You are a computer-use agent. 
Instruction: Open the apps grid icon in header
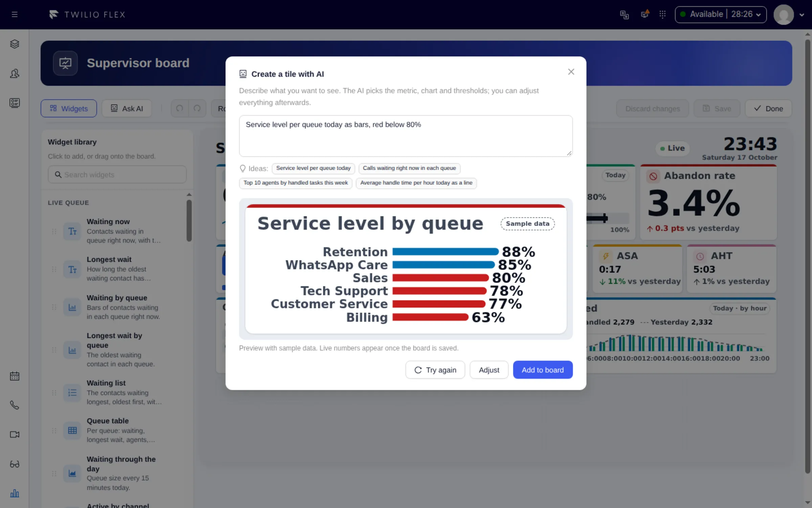[662, 14]
